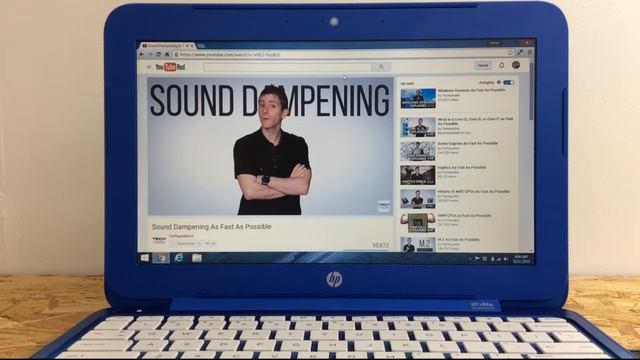
Task: Open ARM CPUs as Fast As Possible
Action: (x=464, y=216)
